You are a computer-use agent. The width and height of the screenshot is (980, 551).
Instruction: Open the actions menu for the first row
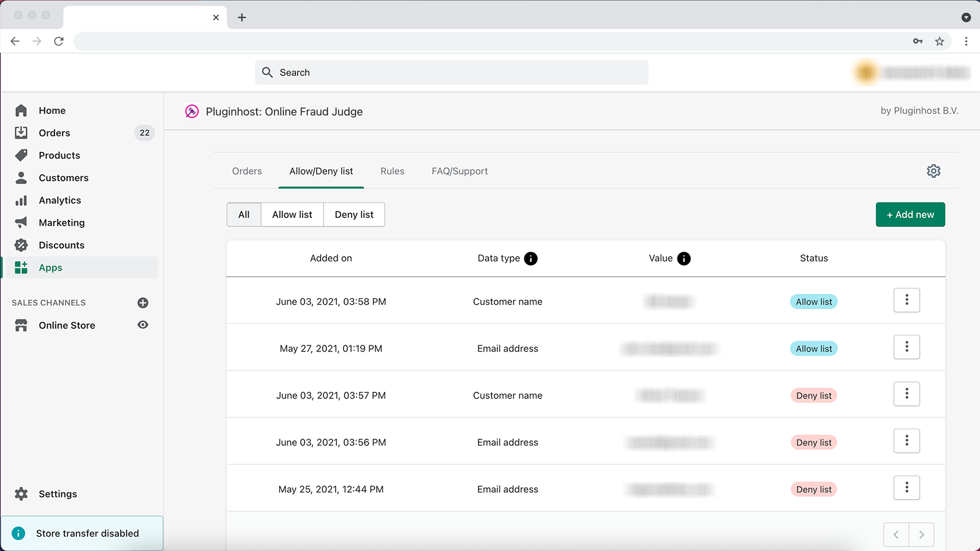pos(907,300)
